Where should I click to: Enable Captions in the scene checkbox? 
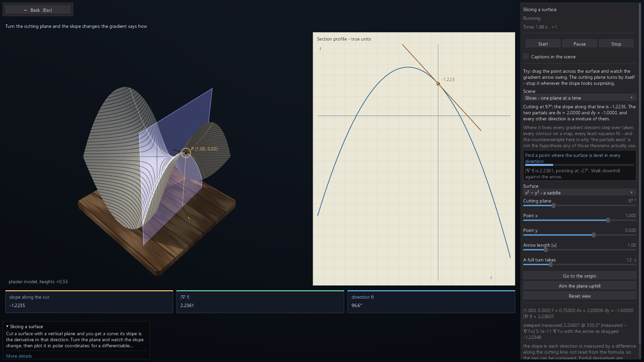526,56
